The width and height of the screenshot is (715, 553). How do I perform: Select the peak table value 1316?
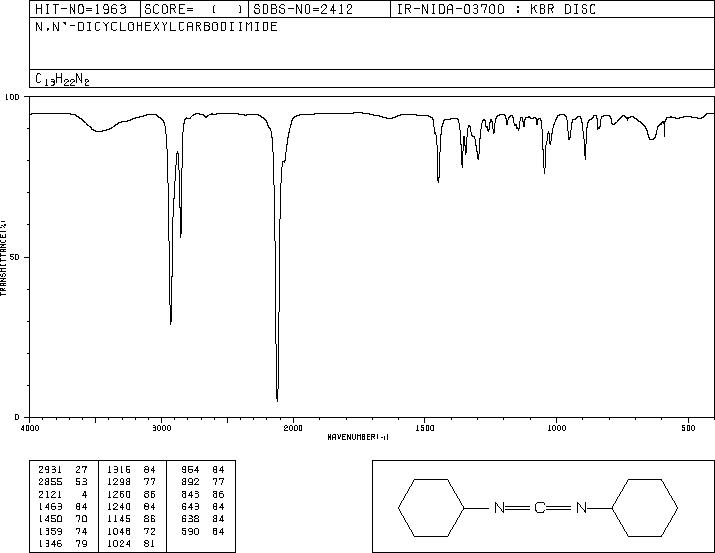pos(119,470)
